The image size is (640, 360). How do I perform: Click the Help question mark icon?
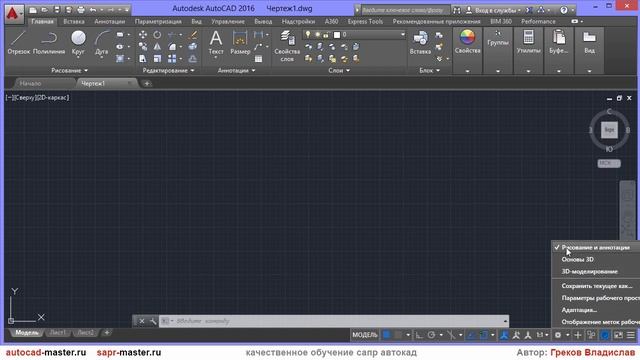(564, 10)
